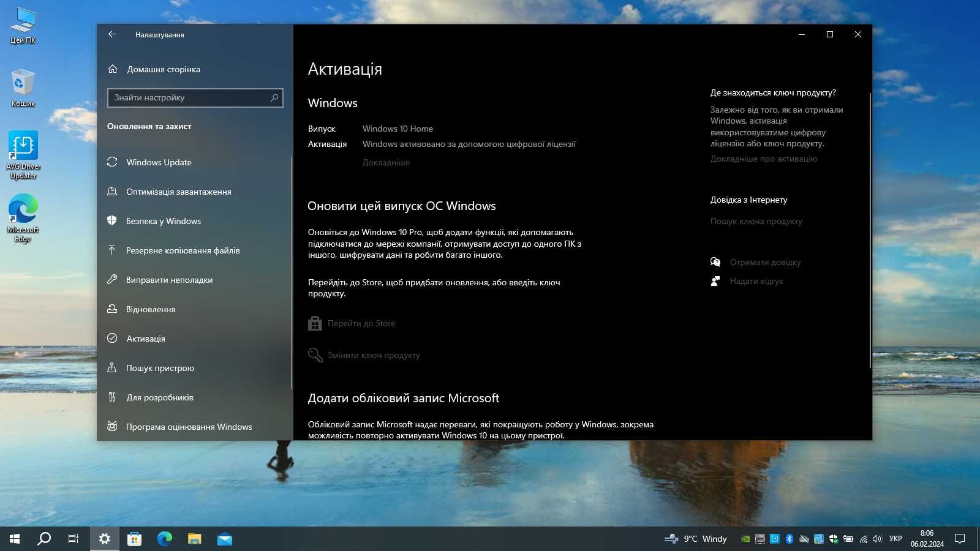Image resolution: width=980 pixels, height=551 pixels.
Task: Open Пошук ключа продукту link
Action: [x=756, y=221]
